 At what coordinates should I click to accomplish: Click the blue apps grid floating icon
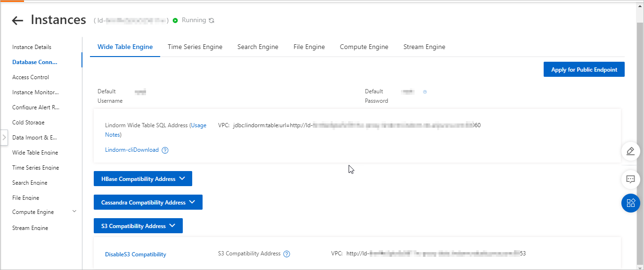tap(630, 203)
